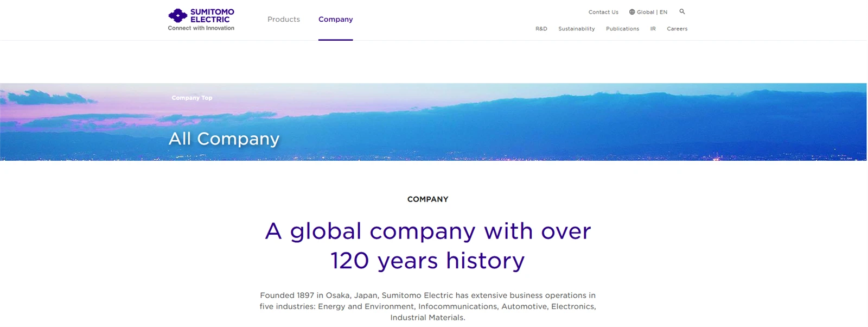Image resolution: width=868 pixels, height=327 pixels.
Task: Navigate to the IR page
Action: tap(653, 29)
